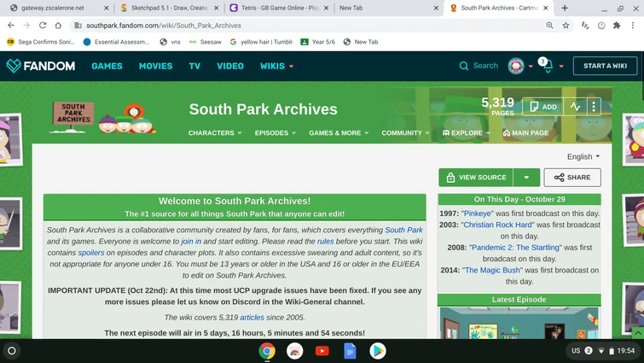Open the notifications bell

point(548,66)
